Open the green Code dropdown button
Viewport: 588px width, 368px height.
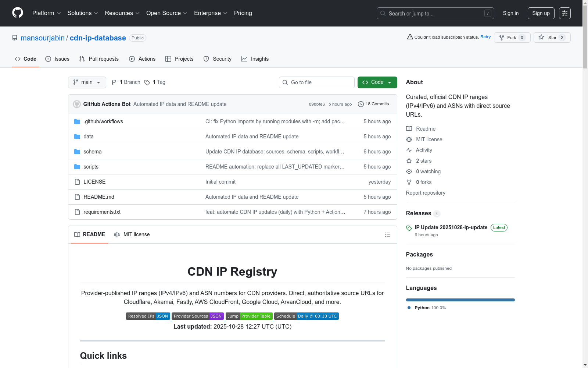[377, 82]
